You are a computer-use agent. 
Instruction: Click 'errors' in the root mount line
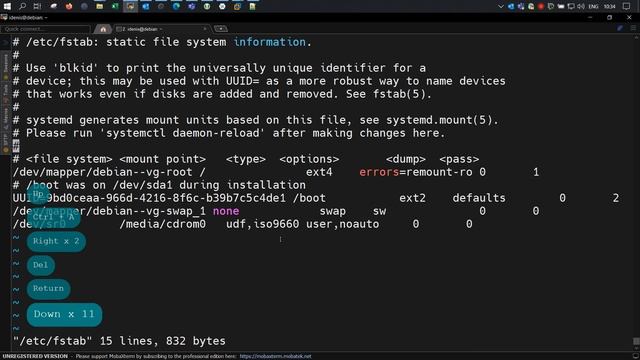click(x=379, y=172)
